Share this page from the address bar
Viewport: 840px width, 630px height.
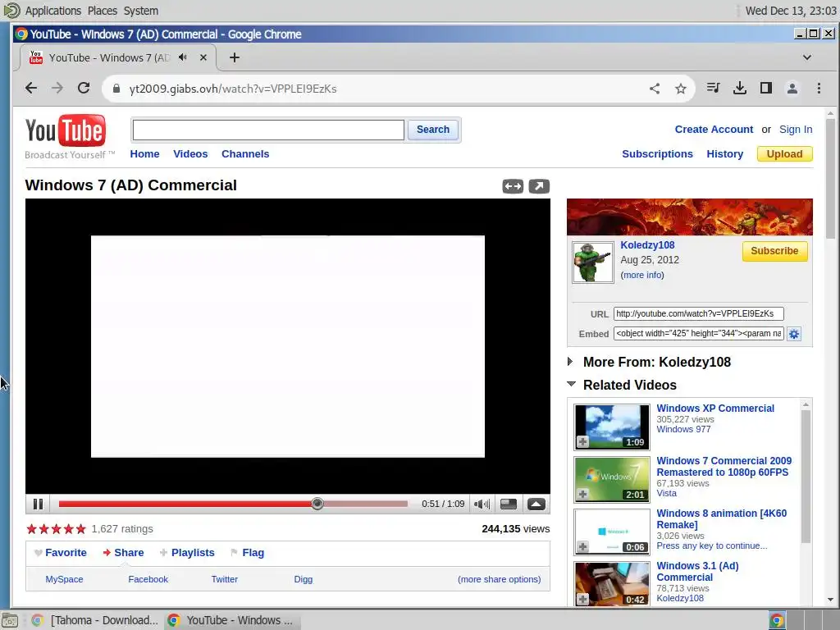[655, 89]
